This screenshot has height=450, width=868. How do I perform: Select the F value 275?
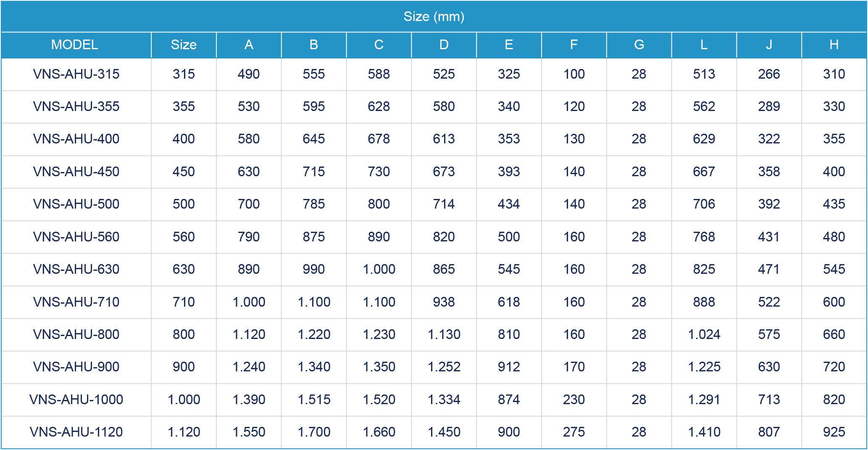574,432
